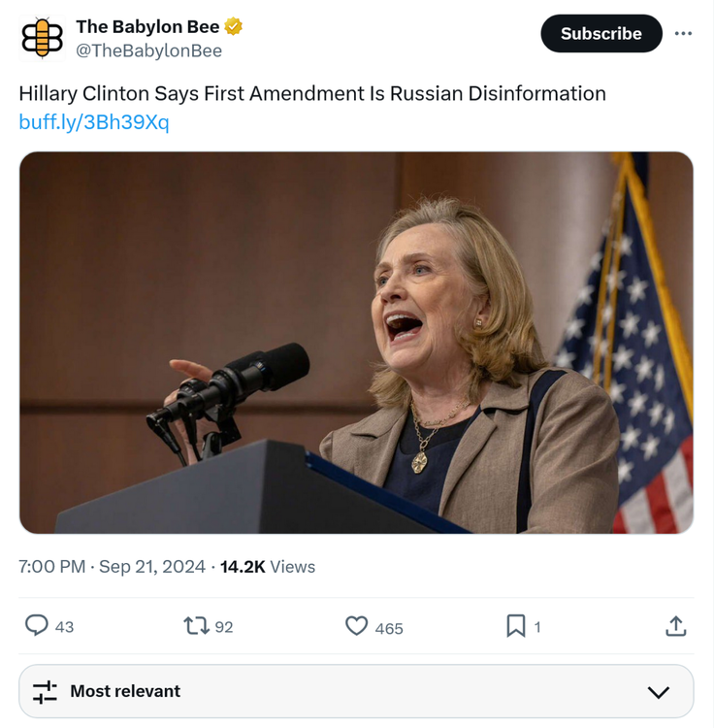Click the sort sliders icon beside Most relevant
Screen dimensions: 714x728
click(x=45, y=691)
